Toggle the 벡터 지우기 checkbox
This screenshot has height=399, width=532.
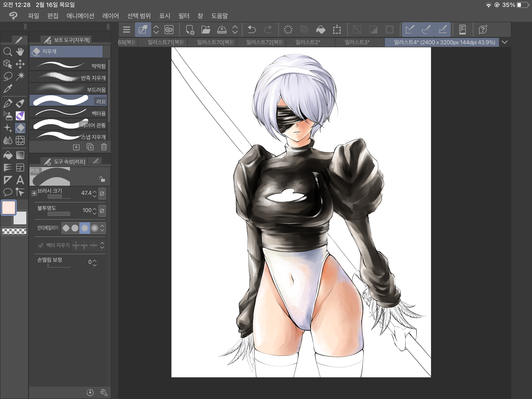pyautogui.click(x=41, y=245)
